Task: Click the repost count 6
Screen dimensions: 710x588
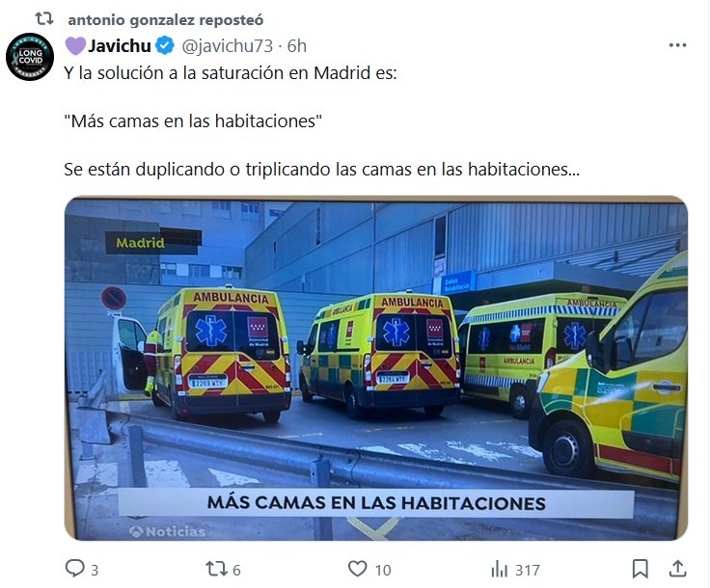Action: [236, 570]
